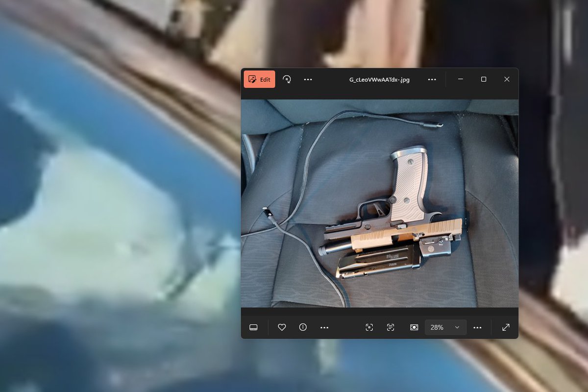Enter full screen with the expand arrows icon
This screenshot has width=588, height=392.
coord(506,327)
